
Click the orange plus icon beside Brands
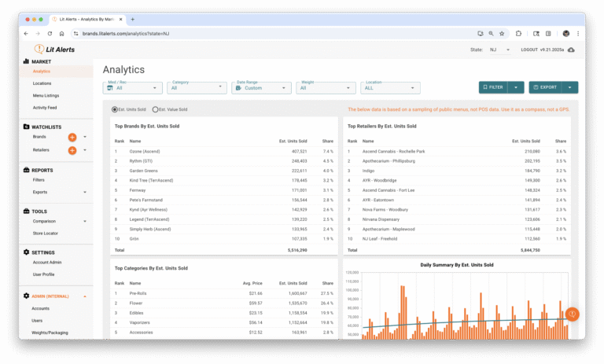tap(72, 137)
